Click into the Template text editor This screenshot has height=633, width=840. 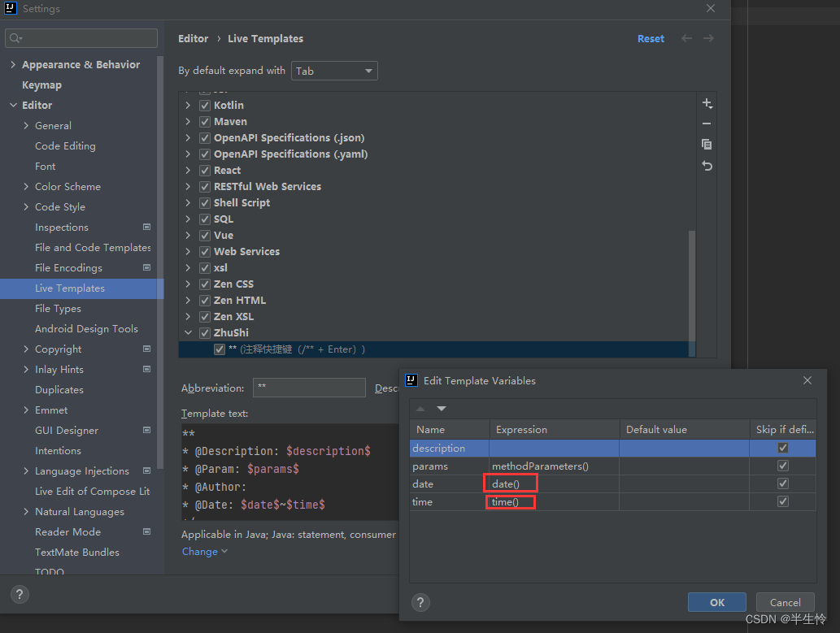click(289, 471)
